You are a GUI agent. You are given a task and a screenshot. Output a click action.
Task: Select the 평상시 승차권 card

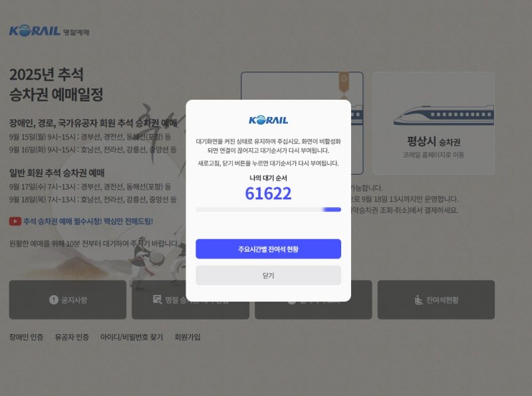(x=434, y=123)
